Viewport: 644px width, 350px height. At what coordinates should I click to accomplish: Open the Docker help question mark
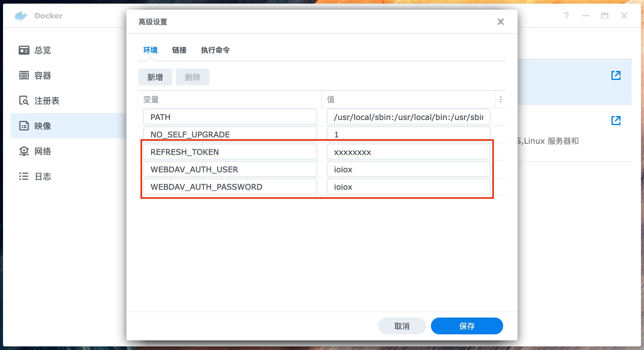point(566,16)
